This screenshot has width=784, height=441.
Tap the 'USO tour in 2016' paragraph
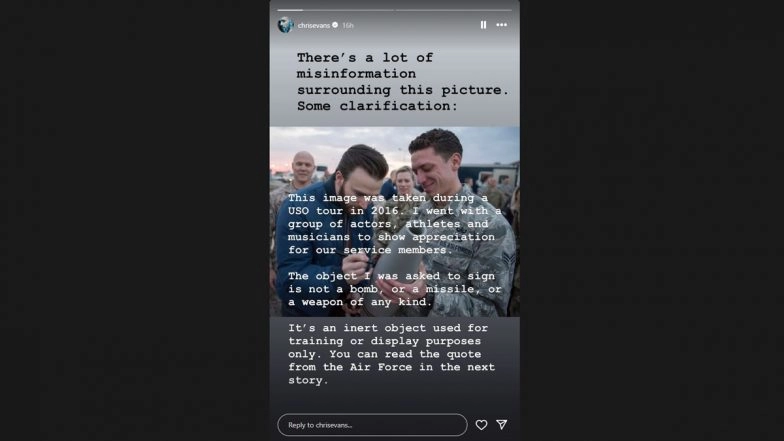pyautogui.click(x=394, y=224)
